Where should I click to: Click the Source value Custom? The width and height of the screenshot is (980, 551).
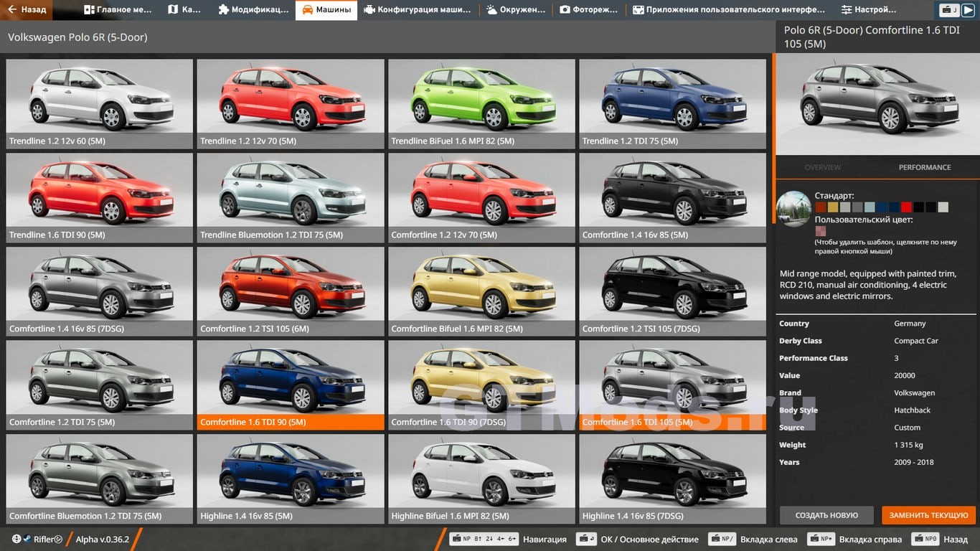[907, 428]
